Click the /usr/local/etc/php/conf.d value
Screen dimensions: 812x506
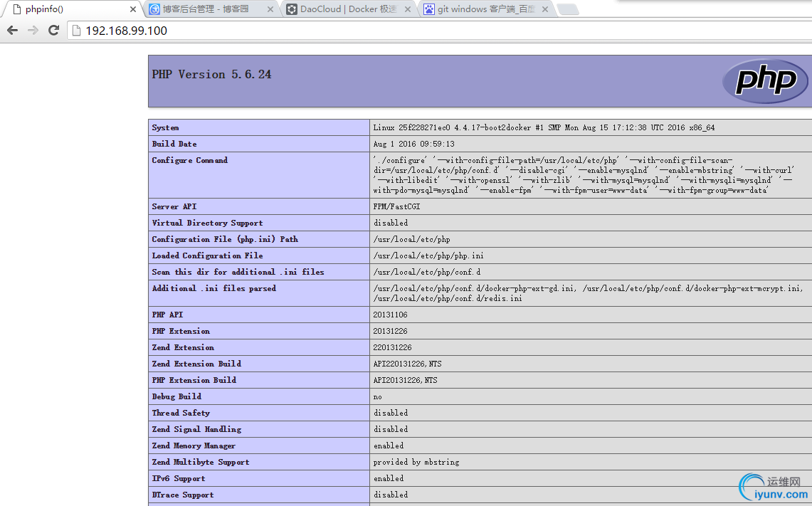point(427,272)
